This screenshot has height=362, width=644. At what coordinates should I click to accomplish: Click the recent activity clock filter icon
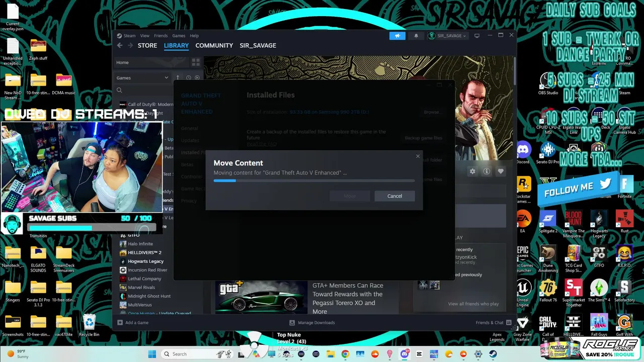tap(189, 78)
